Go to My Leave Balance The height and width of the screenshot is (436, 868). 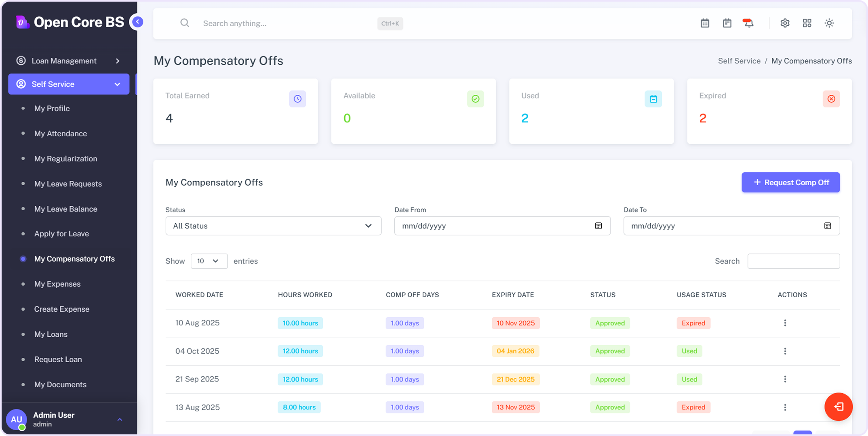[65, 209]
